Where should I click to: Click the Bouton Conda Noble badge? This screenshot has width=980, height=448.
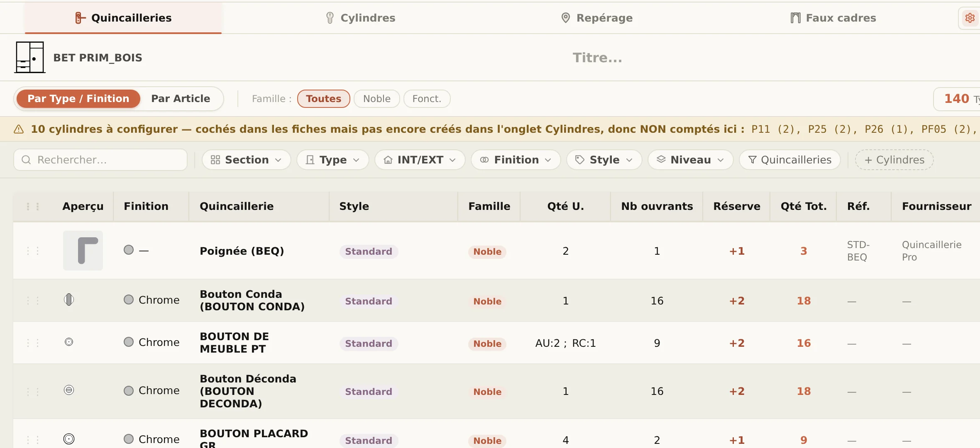pyautogui.click(x=487, y=301)
